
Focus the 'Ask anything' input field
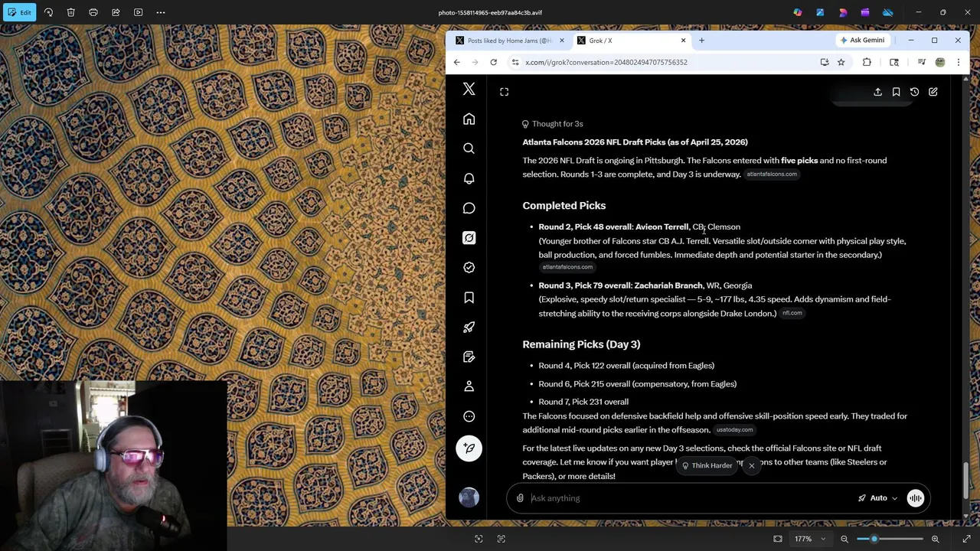[x=689, y=498]
